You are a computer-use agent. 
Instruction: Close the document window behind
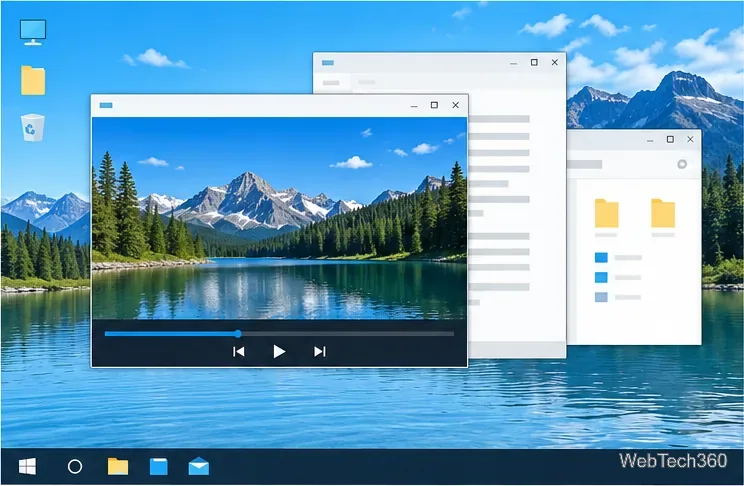pos(555,62)
